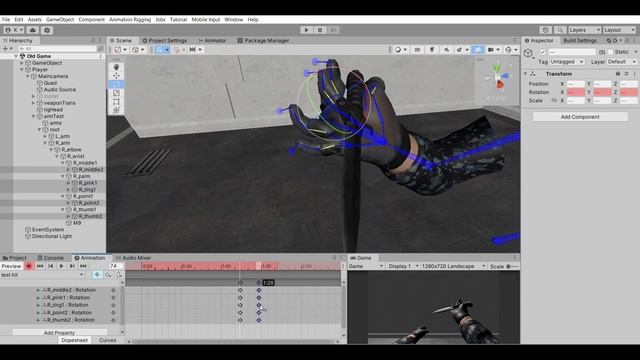This screenshot has width=640, height=360.
Task: Open the Window menu
Action: point(233,20)
